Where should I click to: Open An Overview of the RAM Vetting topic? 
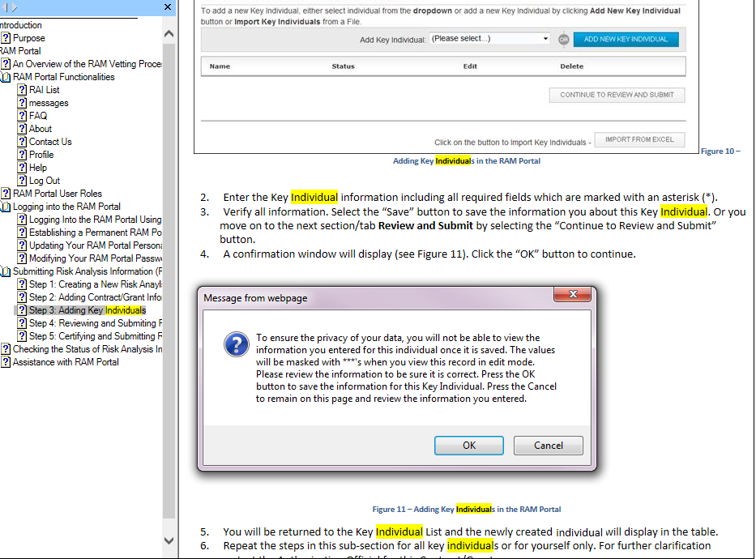point(87,64)
